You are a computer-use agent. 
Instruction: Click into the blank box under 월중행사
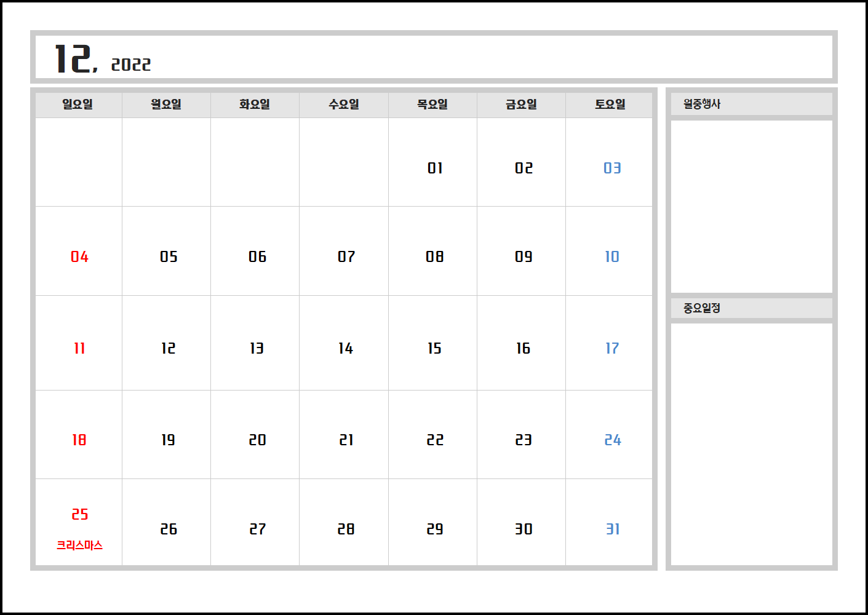pos(752,207)
